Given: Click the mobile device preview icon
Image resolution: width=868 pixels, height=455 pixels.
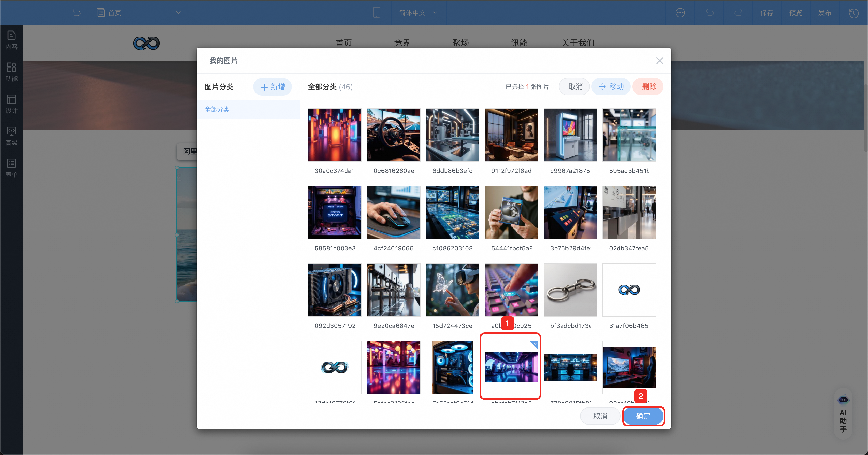Looking at the screenshot, I should (x=376, y=13).
